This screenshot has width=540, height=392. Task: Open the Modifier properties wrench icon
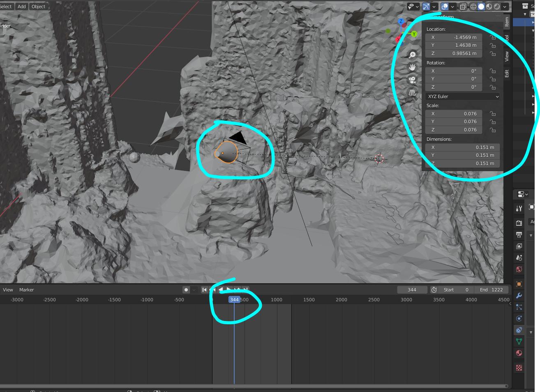click(x=519, y=296)
